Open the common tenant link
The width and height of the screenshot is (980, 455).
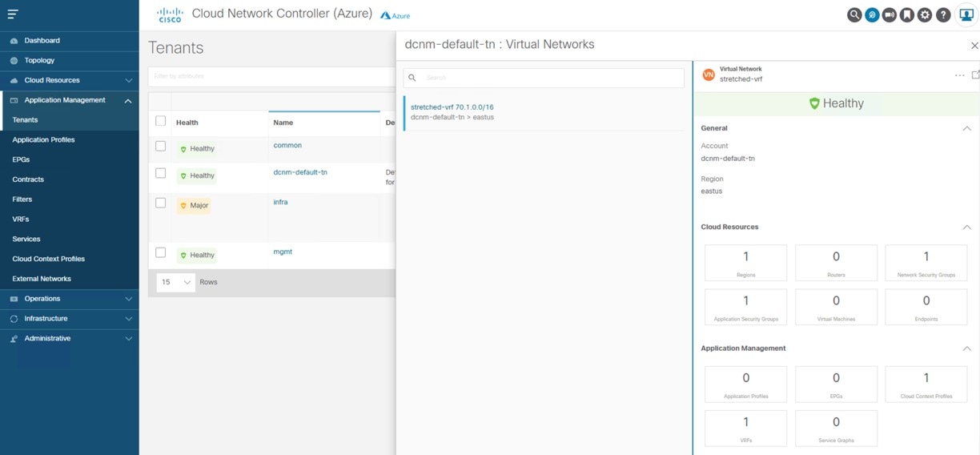(287, 146)
